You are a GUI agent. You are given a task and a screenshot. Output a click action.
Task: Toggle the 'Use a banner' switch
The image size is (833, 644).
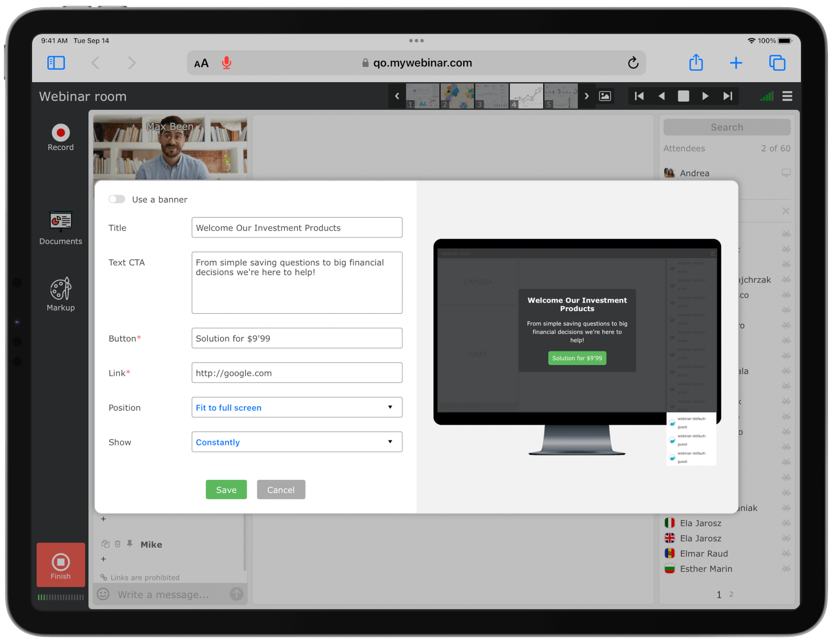pos(117,199)
